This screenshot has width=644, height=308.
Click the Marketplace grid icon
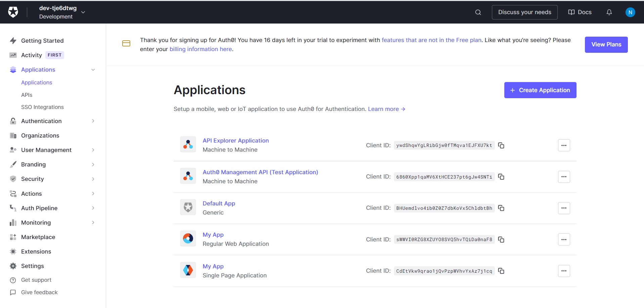pos(13,237)
